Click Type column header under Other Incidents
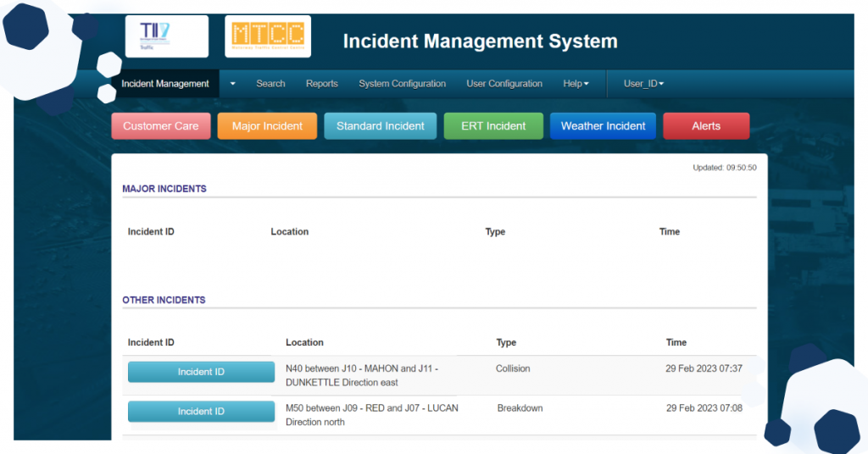The width and height of the screenshot is (868, 454). (506, 342)
